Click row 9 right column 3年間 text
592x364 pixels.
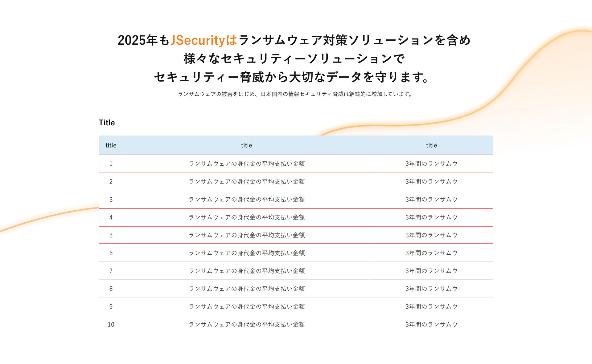point(431,307)
